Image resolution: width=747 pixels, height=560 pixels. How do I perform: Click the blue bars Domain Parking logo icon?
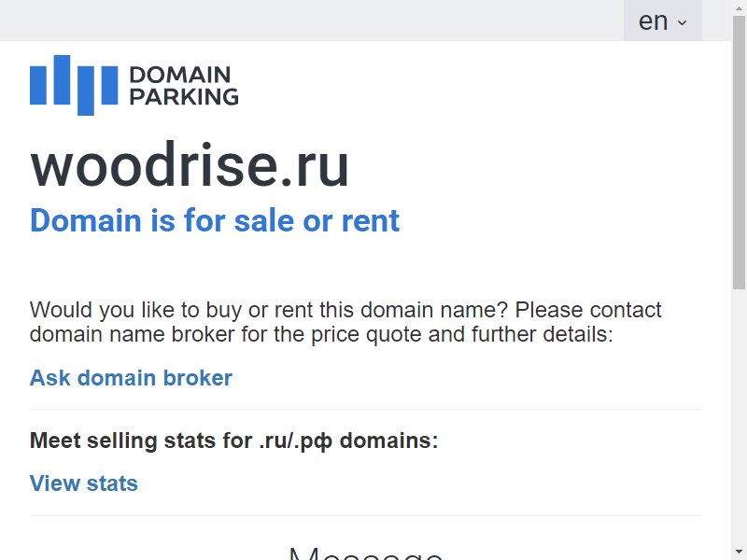(x=74, y=85)
